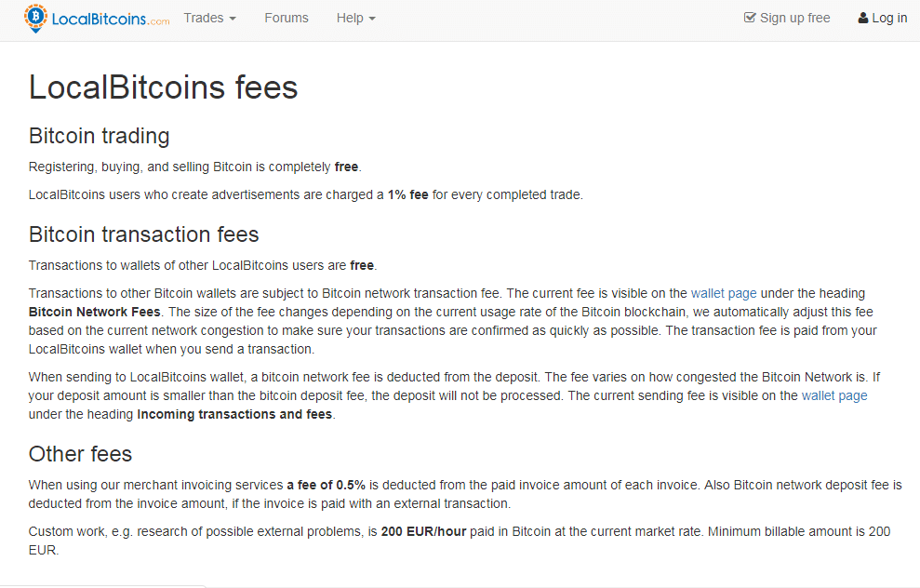This screenshot has height=588, width=920.
Task: Click the bold Bitcoin Network Fees text
Action: coord(95,313)
